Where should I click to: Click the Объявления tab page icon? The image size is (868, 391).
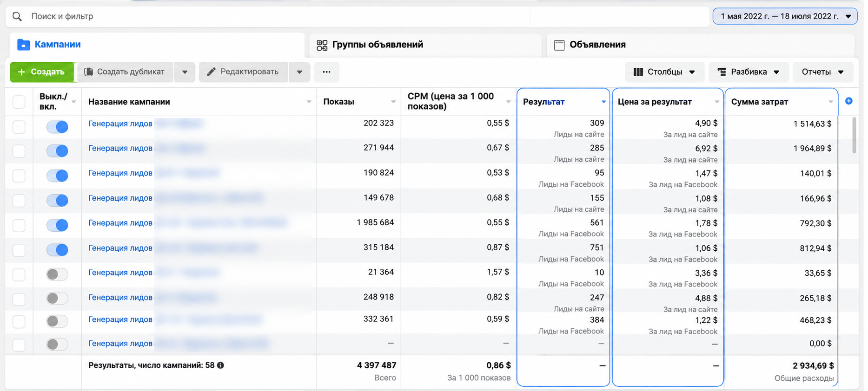(x=559, y=45)
